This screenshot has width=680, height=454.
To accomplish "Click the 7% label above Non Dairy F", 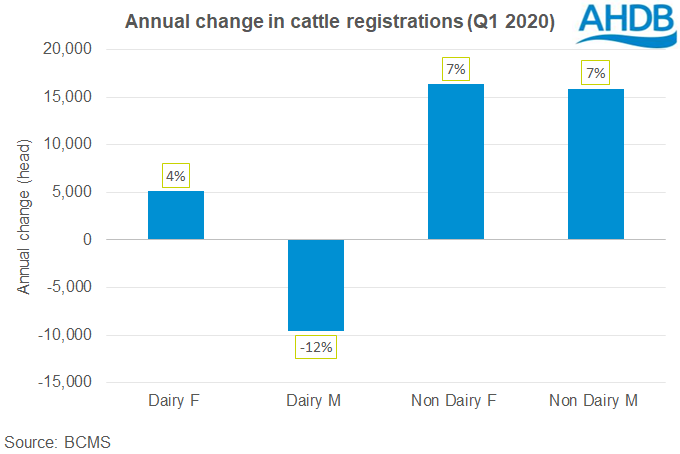I will point(456,69).
